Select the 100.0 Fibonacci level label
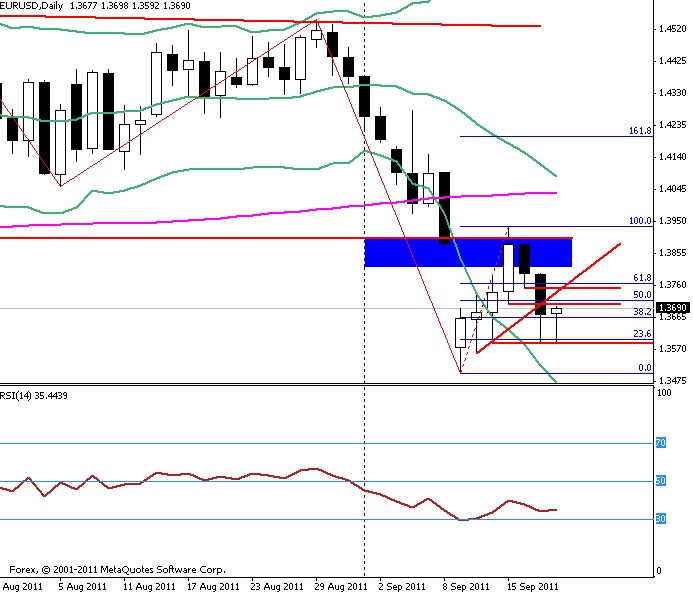The width and height of the screenshot is (693, 595). click(x=640, y=220)
